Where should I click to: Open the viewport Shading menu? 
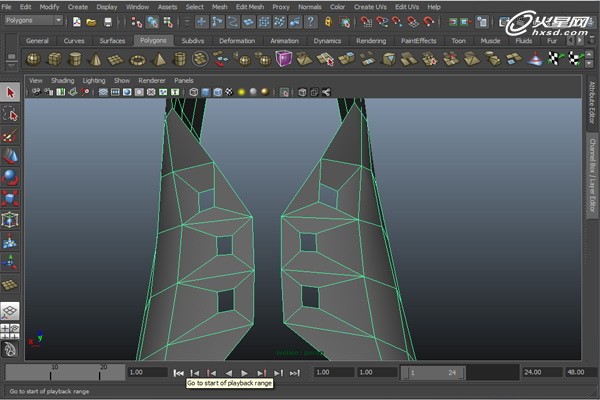[62, 80]
